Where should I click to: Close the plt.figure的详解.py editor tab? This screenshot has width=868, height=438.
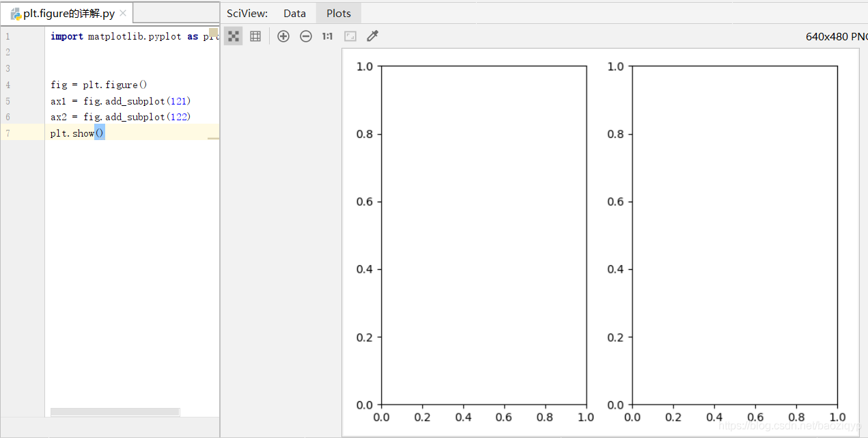click(123, 13)
